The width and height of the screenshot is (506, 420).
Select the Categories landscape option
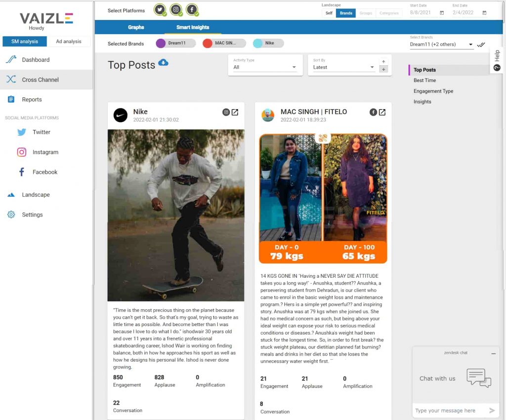click(389, 13)
